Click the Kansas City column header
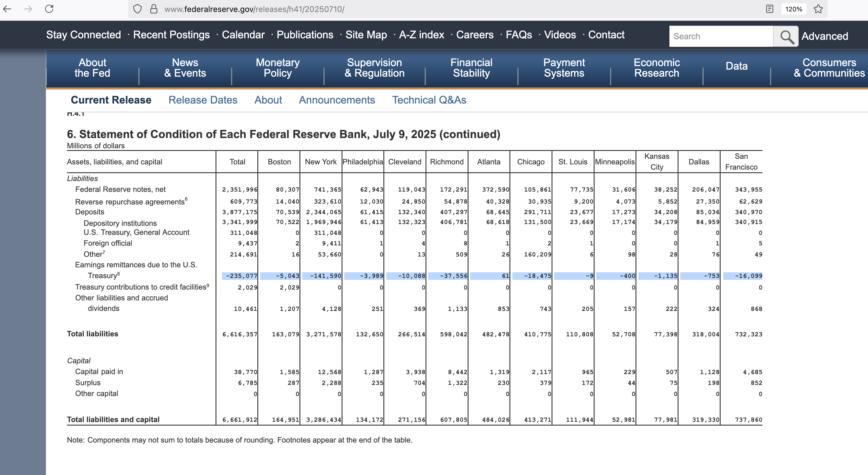Screen dimensions: 868x475 point(657,162)
